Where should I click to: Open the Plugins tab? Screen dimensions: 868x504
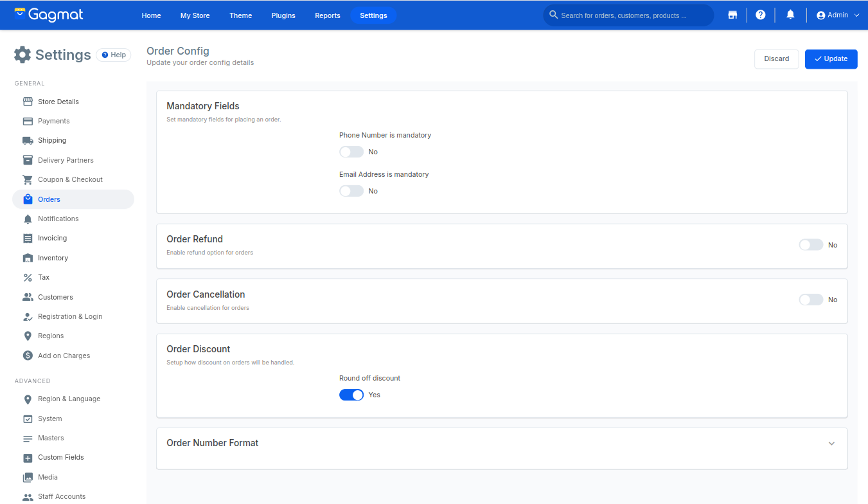point(283,15)
